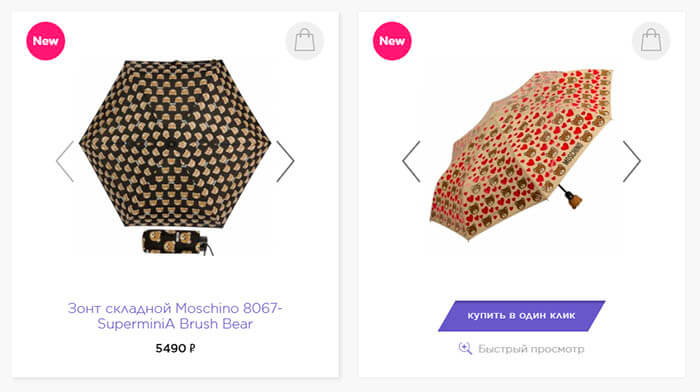Click the folded black umbrella case image
The image size is (700, 392).
(x=176, y=242)
